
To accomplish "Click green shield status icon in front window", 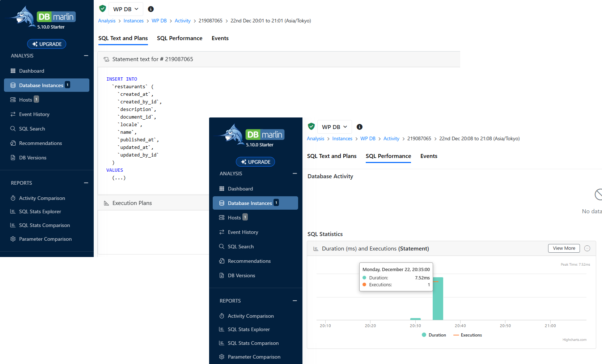I will (x=311, y=127).
